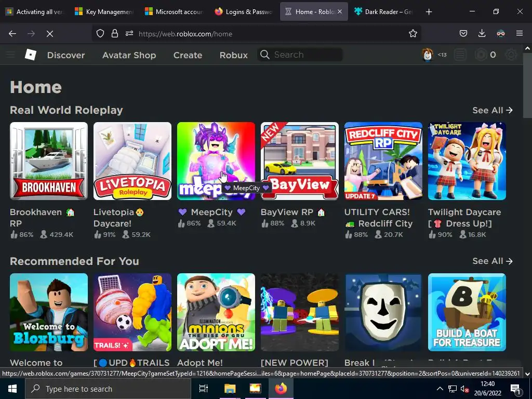Screen dimensions: 532x399
Task: Open the Twilight Daycare title link
Action: pyautogui.click(x=464, y=218)
